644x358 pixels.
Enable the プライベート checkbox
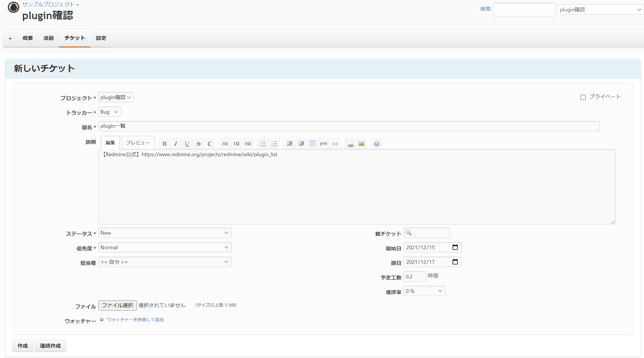click(583, 97)
